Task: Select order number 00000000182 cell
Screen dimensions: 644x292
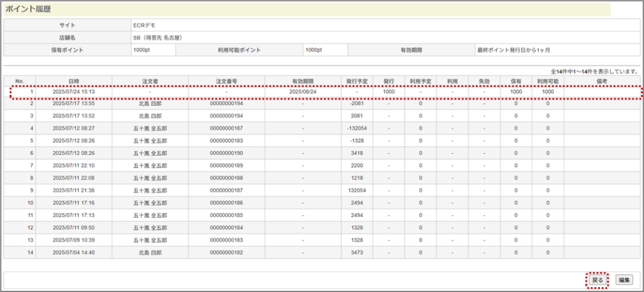Action: 226,252
